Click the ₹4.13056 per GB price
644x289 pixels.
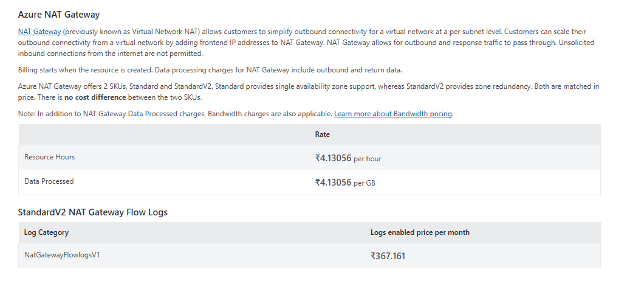point(344,183)
